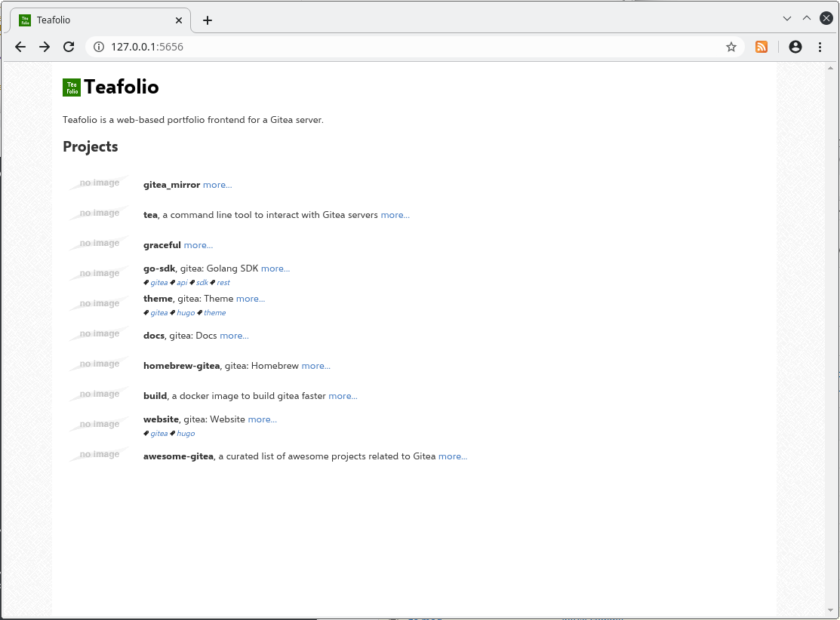Open more link for website project
Image resolution: width=840 pixels, height=620 pixels.
click(263, 419)
